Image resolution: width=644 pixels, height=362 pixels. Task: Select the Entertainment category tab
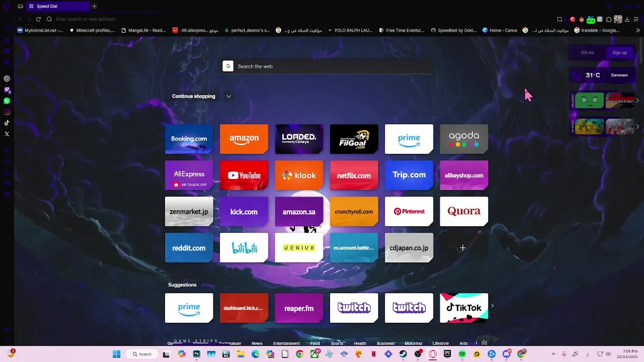286,343
